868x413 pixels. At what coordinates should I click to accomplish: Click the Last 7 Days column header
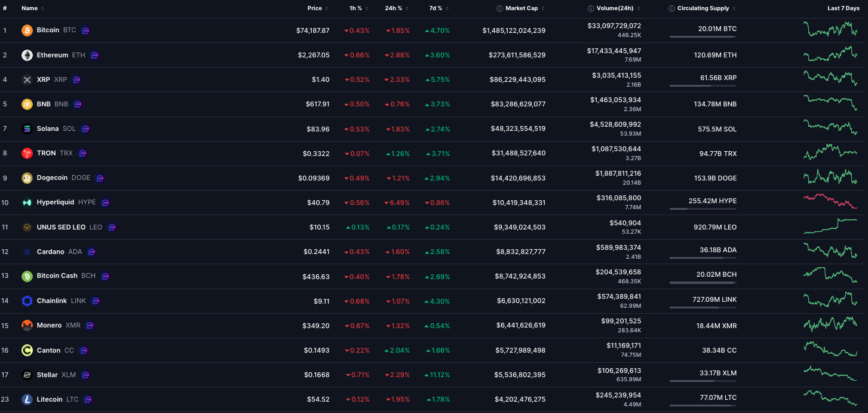click(844, 8)
